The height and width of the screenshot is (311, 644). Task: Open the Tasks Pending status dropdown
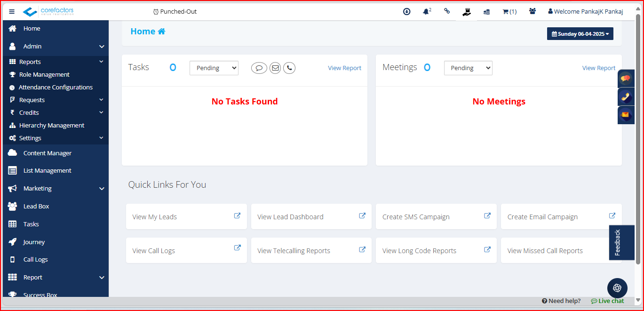214,68
